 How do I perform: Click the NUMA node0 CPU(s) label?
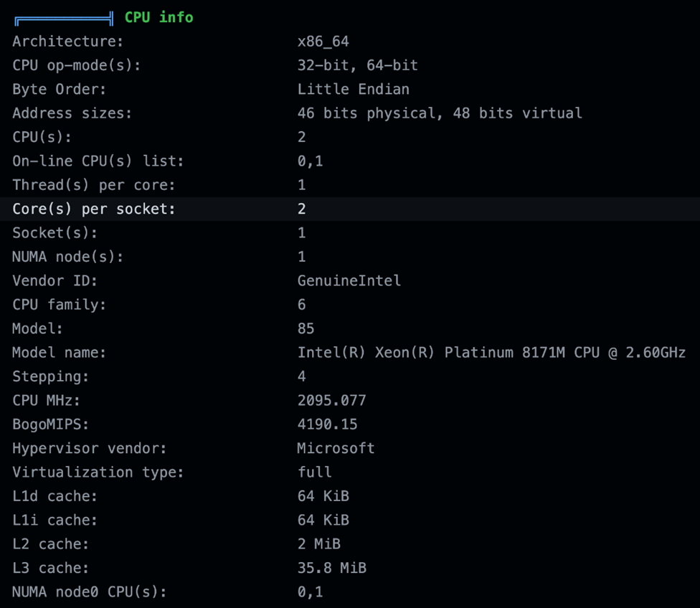coord(89,592)
